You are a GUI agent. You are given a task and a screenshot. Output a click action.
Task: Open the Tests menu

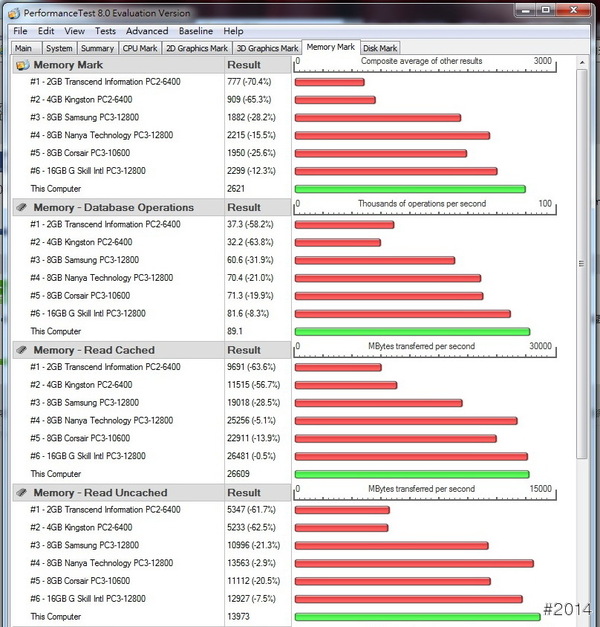105,31
